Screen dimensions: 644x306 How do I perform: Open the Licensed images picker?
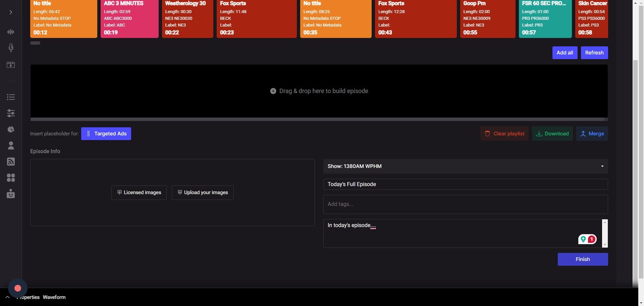(139, 192)
